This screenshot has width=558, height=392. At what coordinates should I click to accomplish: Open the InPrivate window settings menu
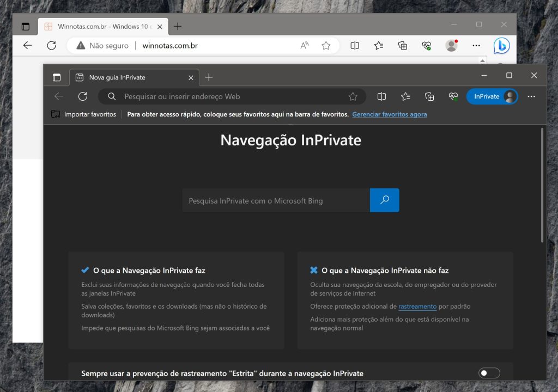[531, 96]
